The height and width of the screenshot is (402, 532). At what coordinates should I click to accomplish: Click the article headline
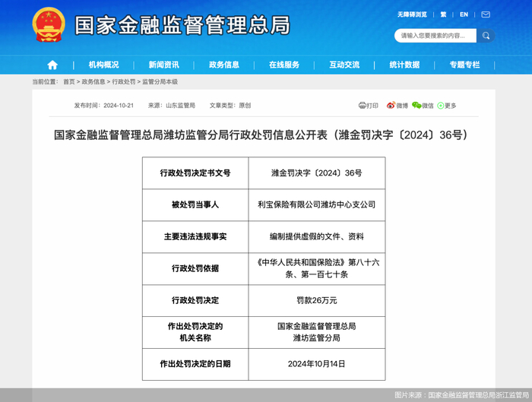(x=261, y=135)
